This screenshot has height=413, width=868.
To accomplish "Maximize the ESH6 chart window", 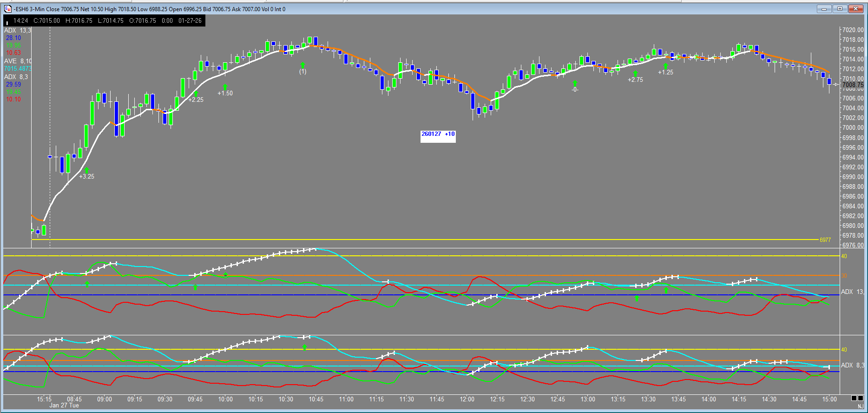I will (840, 9).
